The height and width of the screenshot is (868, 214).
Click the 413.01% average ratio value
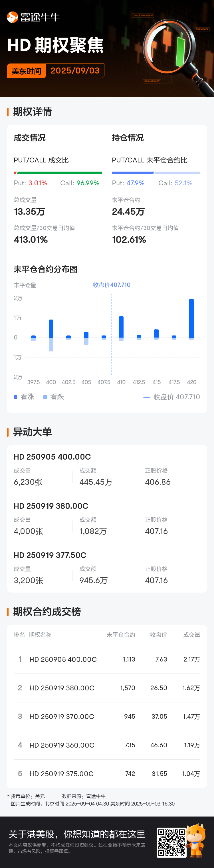[31, 240]
